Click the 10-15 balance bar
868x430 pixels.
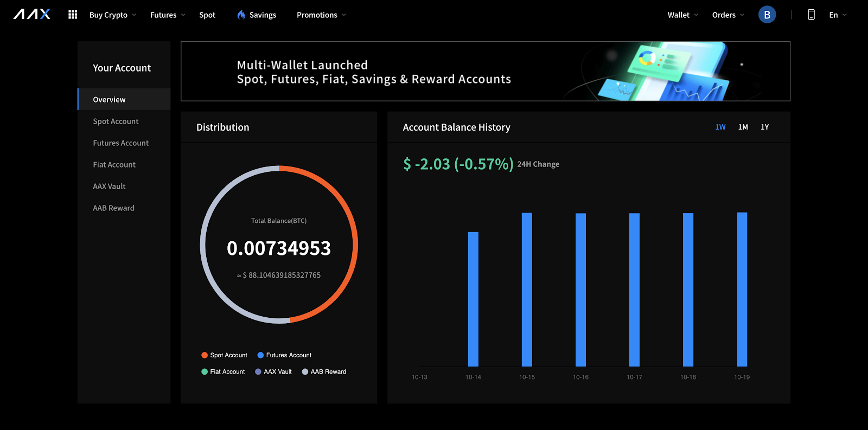tap(527, 290)
